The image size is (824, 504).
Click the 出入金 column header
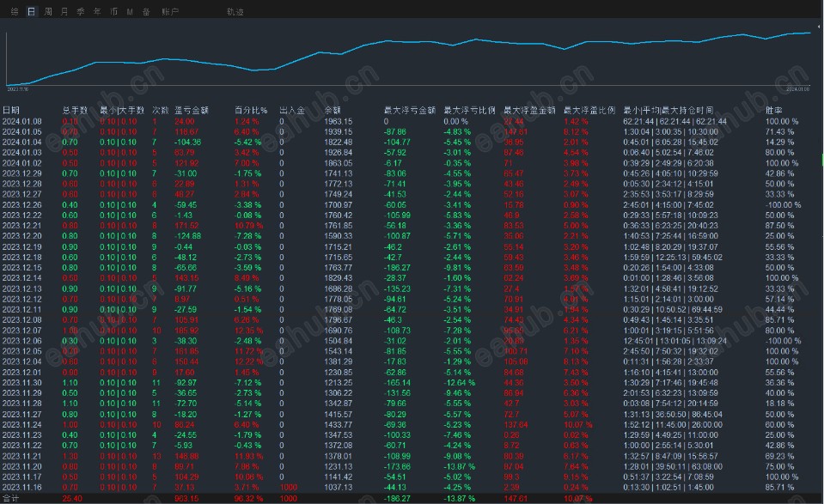coord(292,110)
